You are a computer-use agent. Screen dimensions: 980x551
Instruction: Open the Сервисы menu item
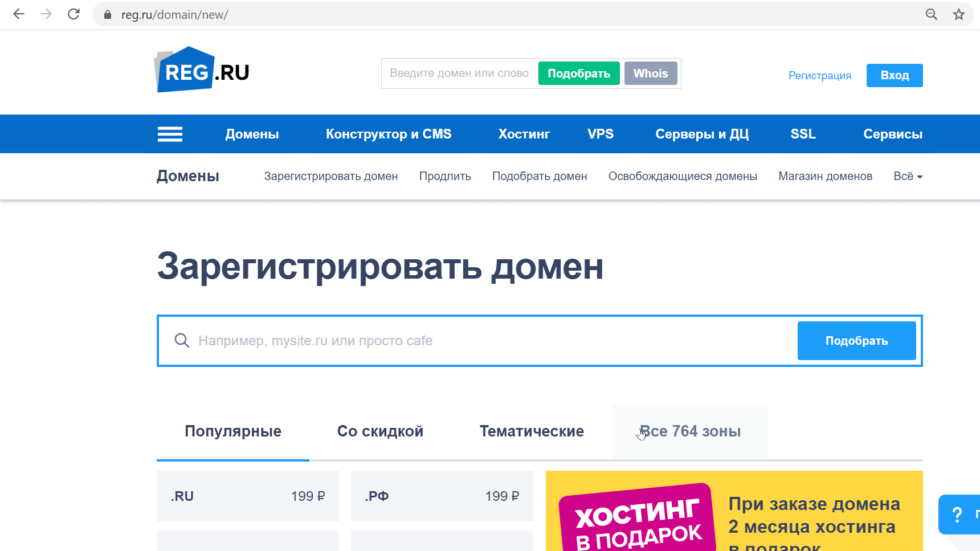893,134
